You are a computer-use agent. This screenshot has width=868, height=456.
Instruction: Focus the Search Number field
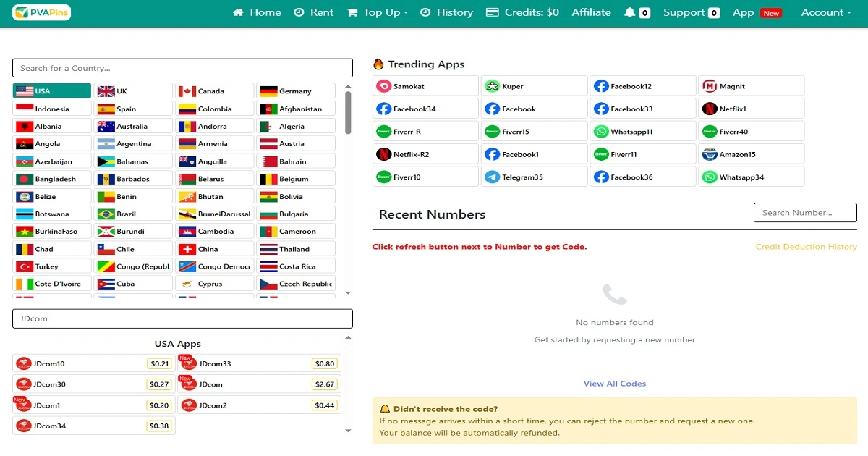(805, 213)
